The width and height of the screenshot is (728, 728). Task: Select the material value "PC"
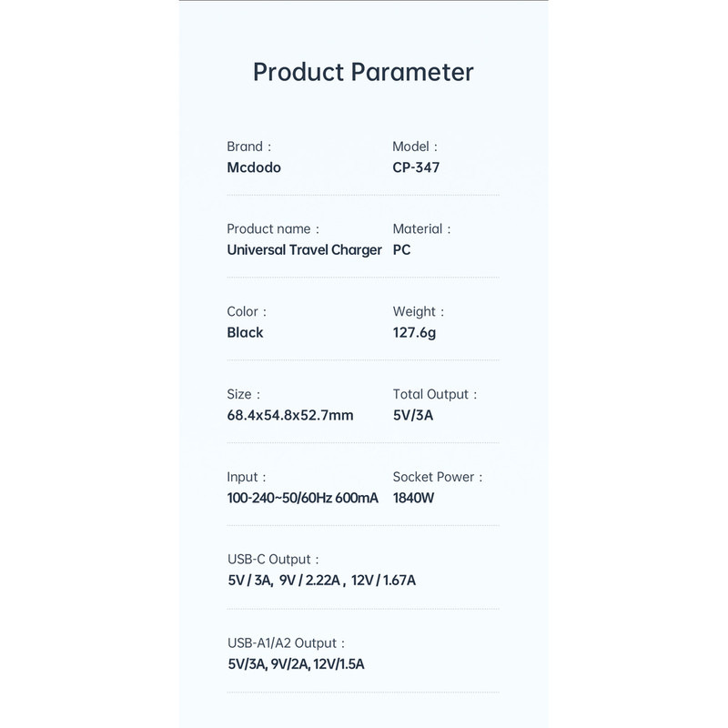[x=402, y=250]
